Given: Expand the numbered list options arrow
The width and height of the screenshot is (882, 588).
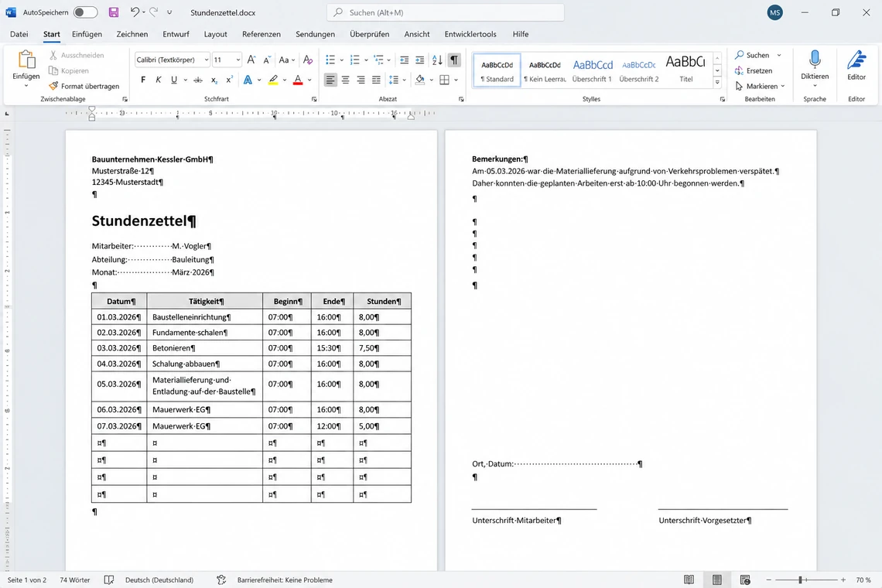Looking at the screenshot, I should tap(366, 60).
